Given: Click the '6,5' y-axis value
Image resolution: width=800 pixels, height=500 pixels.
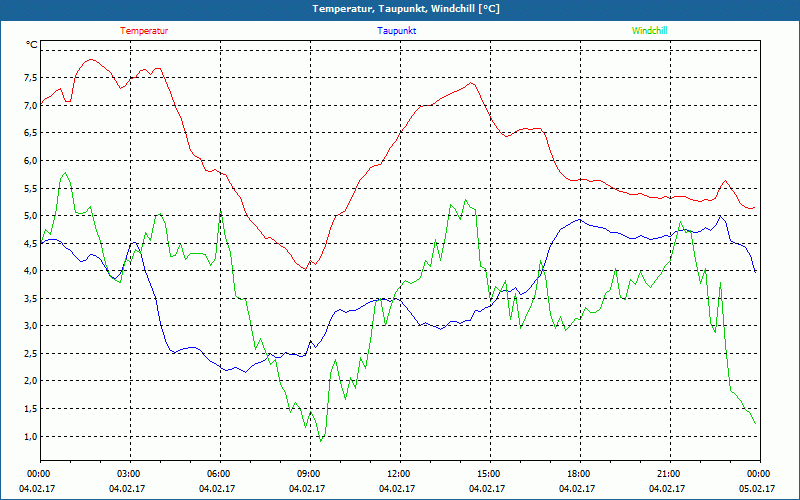Looking at the screenshot, I should pos(31,133).
